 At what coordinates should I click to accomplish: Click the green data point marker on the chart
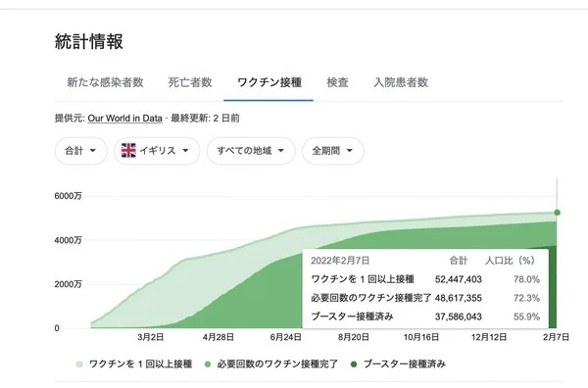557,213
